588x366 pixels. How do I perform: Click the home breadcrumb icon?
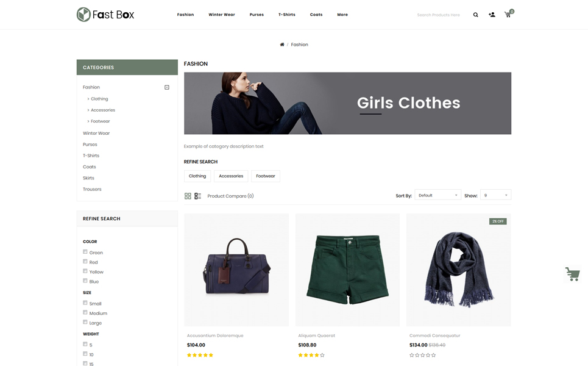click(x=282, y=45)
